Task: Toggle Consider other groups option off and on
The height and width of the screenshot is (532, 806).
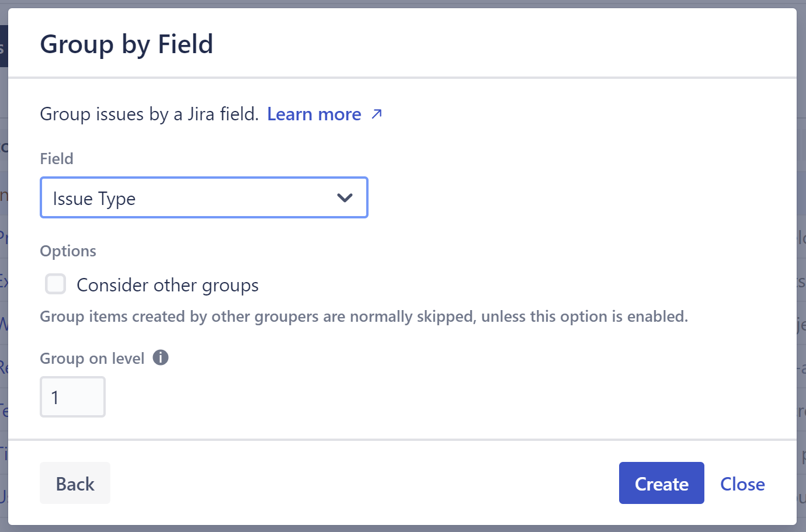Action: 55,284
